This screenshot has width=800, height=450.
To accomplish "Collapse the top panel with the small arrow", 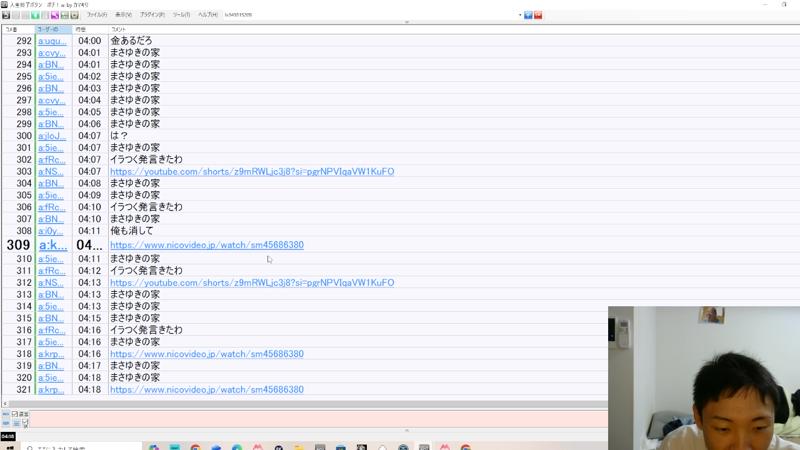I will (406, 22).
